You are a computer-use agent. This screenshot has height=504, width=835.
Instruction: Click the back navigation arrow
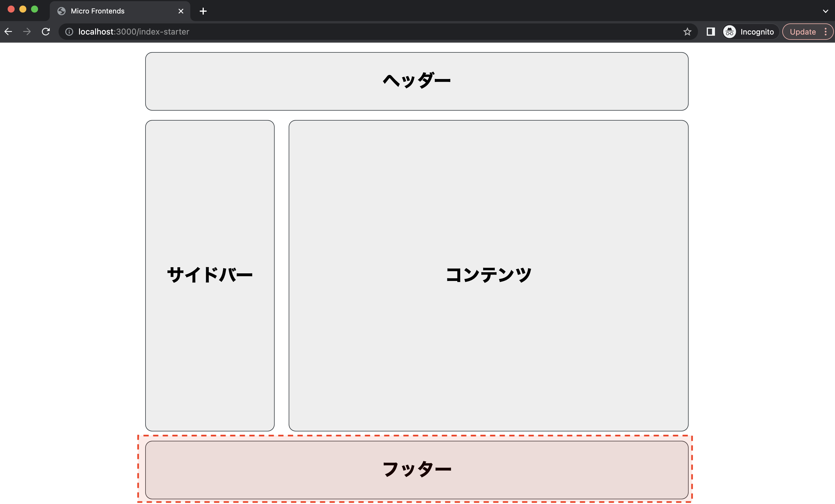click(10, 32)
